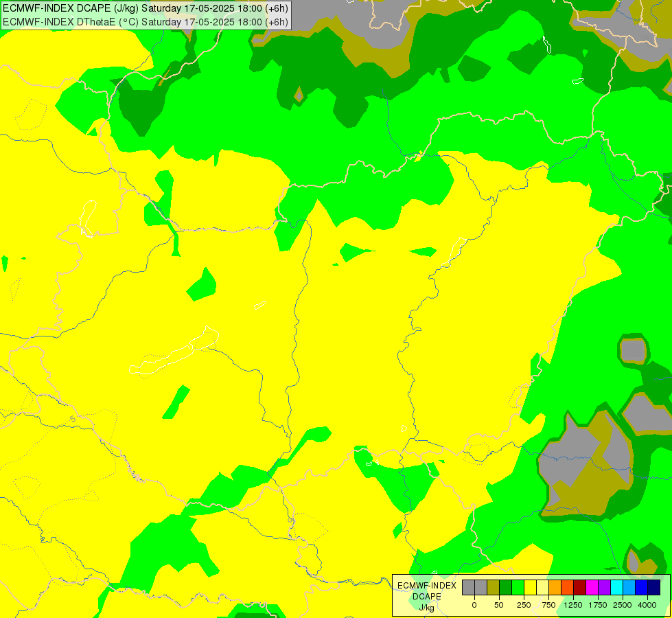The width and height of the screenshot is (672, 618).
Task: Click the legend tick value 4000
Action: click(647, 605)
